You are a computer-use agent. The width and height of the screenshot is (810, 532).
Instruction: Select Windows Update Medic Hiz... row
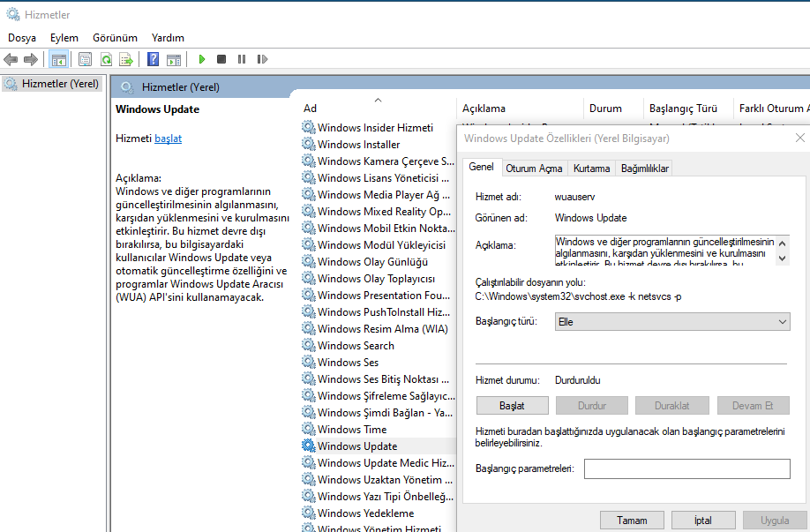point(379,463)
